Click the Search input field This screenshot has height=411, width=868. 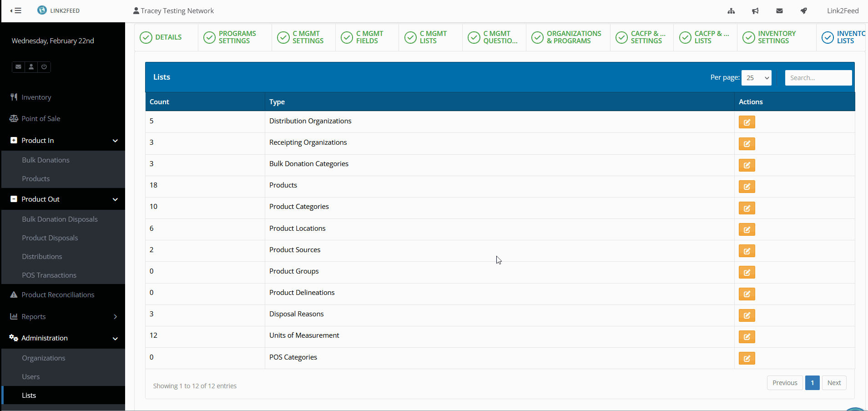coord(818,78)
